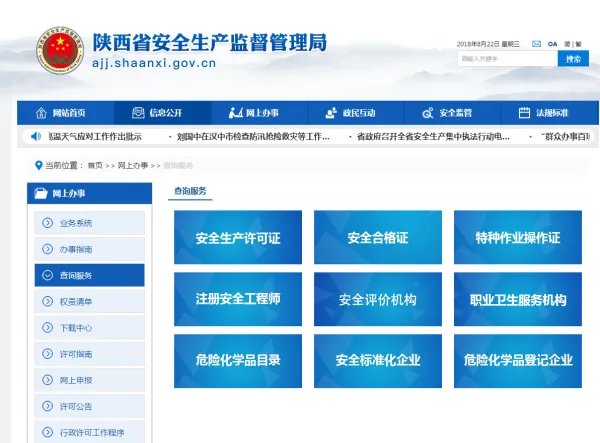The height and width of the screenshot is (443, 600).
Task: Click the arrow icon next to 许可公告
Action: pos(47,406)
